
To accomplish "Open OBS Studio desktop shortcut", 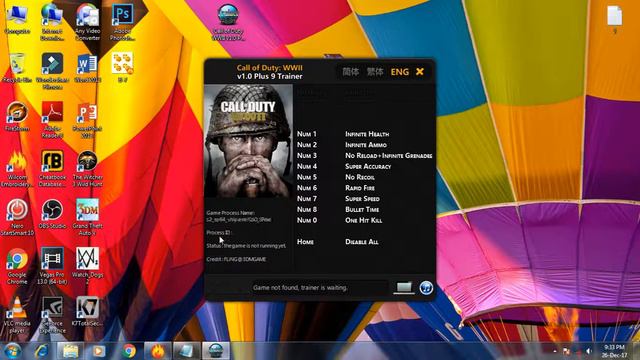I will tap(52, 214).
